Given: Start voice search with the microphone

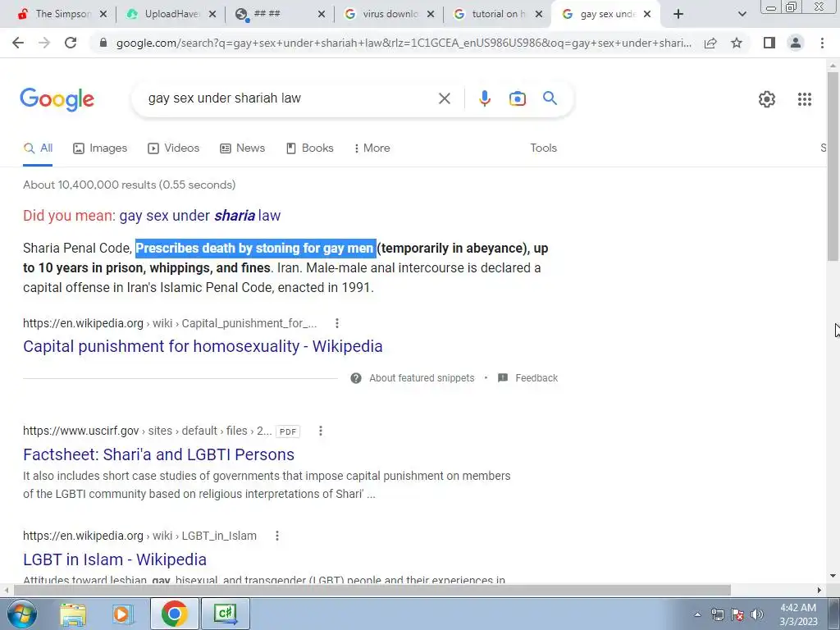Looking at the screenshot, I should 484,98.
